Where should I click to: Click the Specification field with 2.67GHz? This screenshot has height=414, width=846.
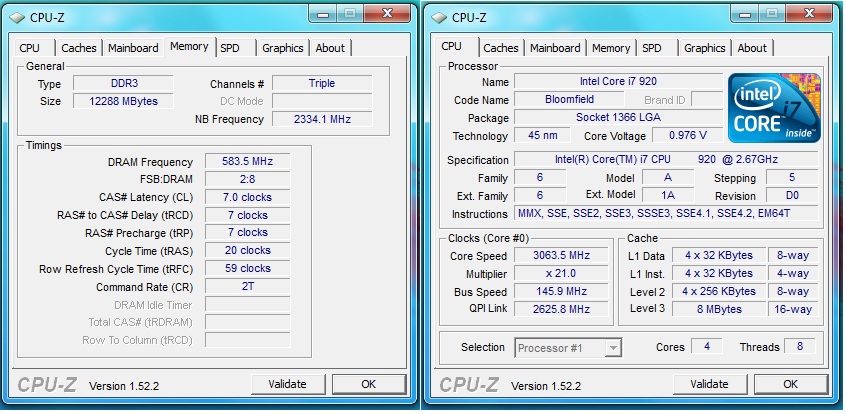pos(666,159)
